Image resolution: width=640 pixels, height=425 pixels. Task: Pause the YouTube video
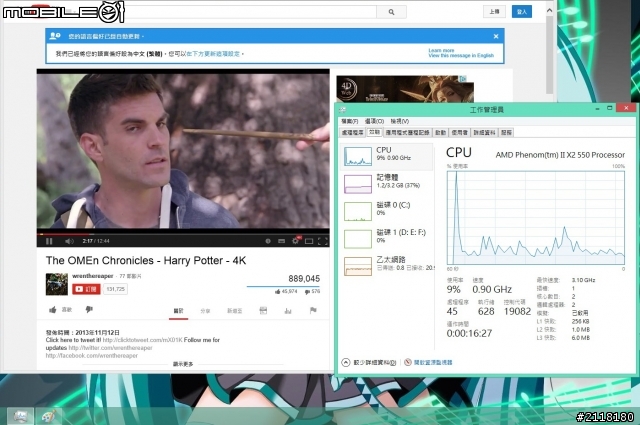pyautogui.click(x=49, y=241)
